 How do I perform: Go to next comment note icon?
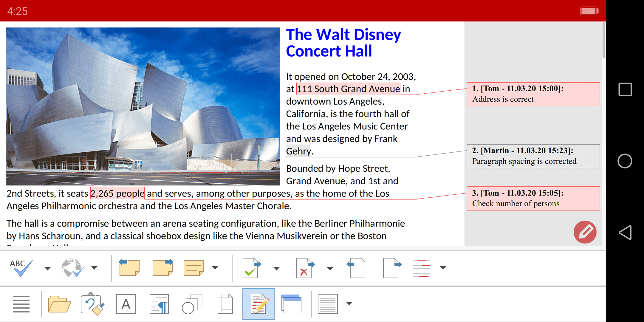(163, 268)
